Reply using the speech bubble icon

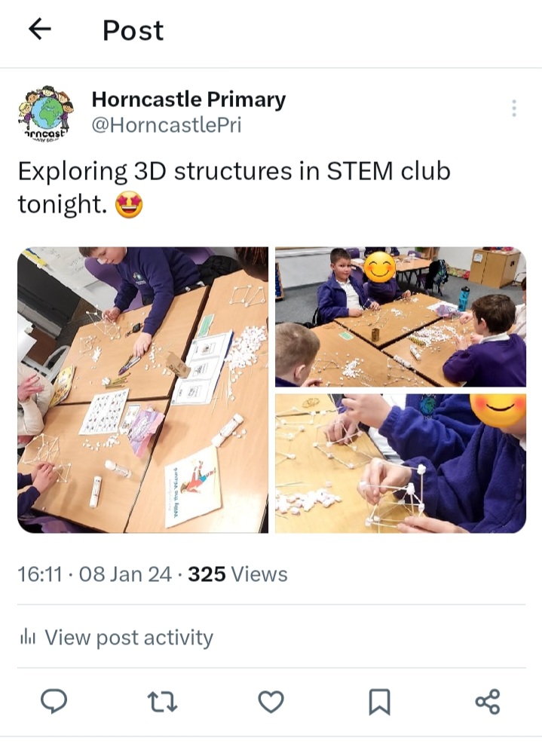click(x=54, y=701)
